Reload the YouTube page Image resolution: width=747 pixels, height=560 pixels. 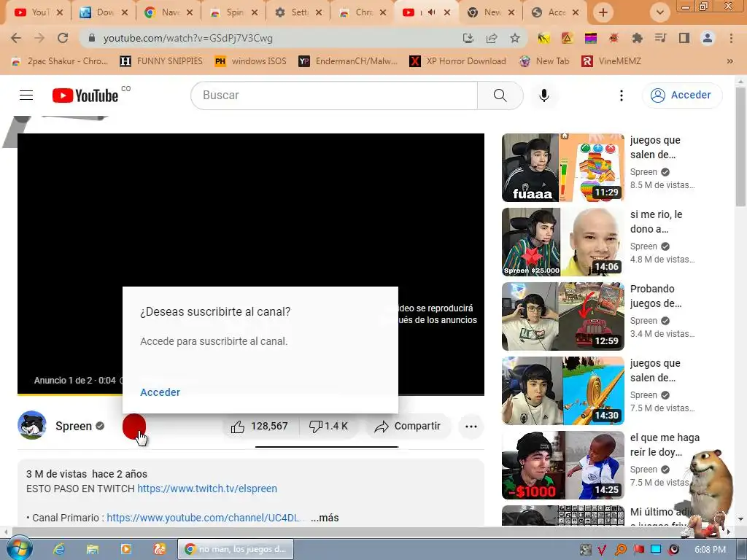63,38
